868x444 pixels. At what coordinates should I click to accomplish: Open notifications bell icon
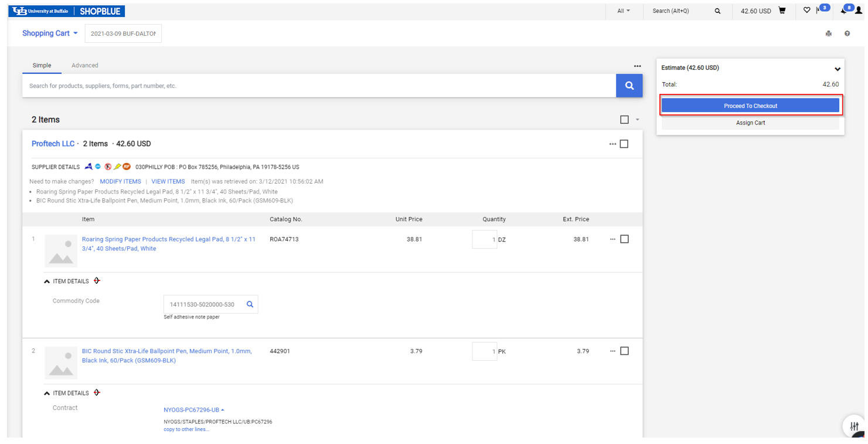pyautogui.click(x=844, y=11)
